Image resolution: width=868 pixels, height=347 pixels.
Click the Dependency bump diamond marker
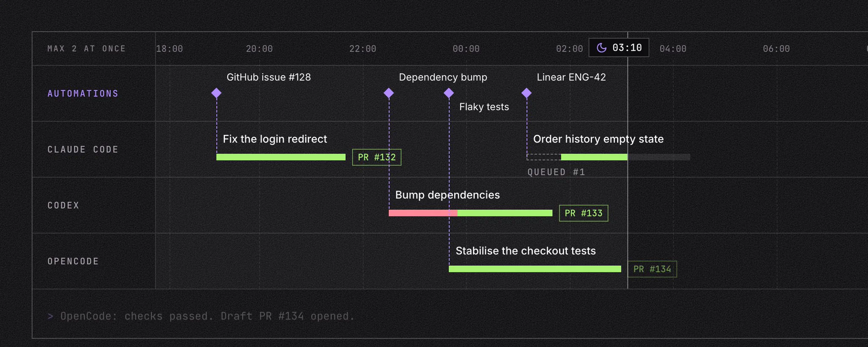tap(389, 93)
